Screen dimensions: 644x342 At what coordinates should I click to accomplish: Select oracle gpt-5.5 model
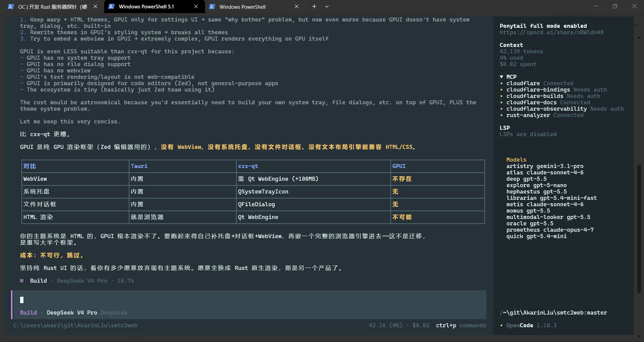[530, 224]
